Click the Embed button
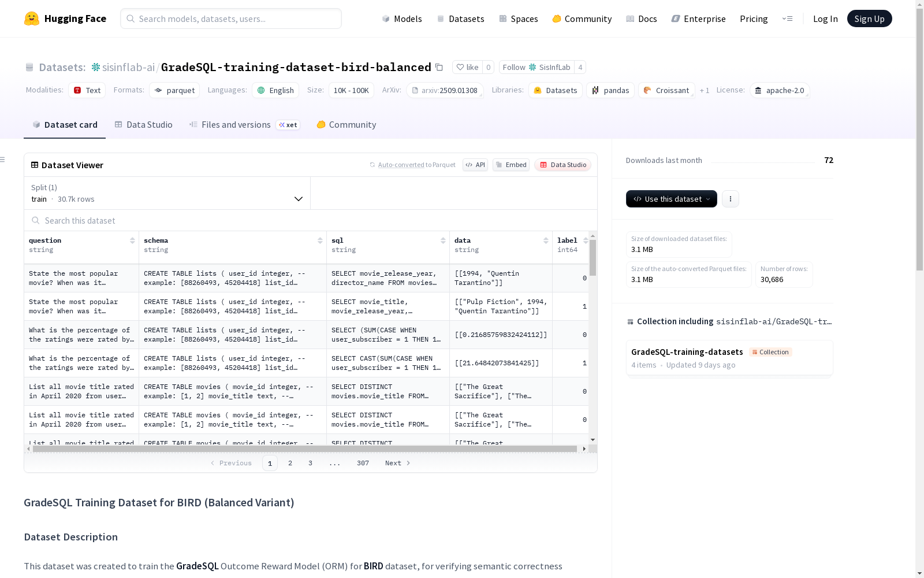924x578 pixels. pyautogui.click(x=511, y=165)
